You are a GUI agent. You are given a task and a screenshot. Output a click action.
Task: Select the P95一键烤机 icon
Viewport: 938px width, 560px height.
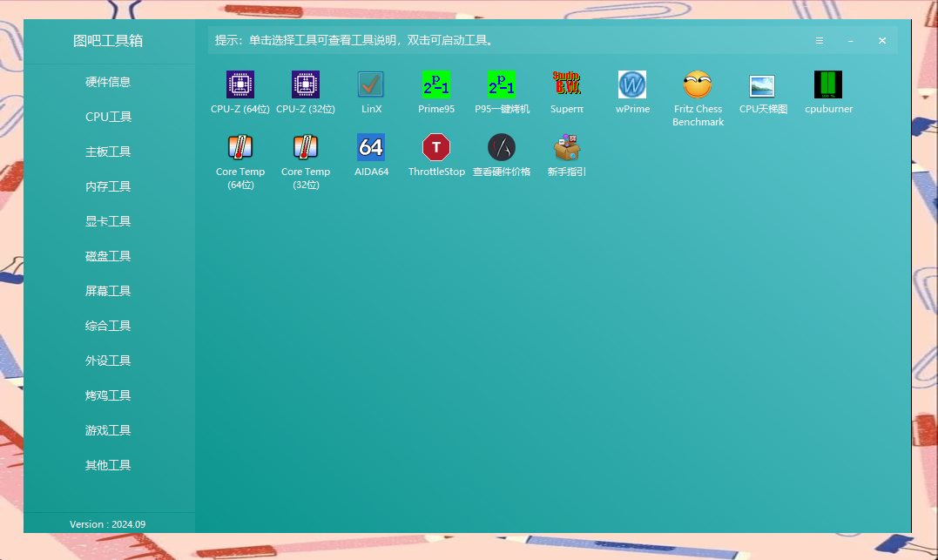(x=502, y=84)
